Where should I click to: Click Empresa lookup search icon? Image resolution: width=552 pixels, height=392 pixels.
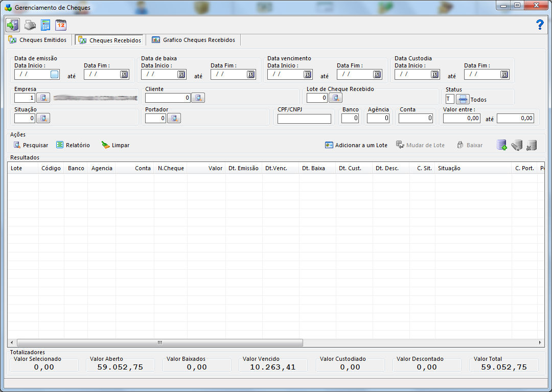coord(43,98)
